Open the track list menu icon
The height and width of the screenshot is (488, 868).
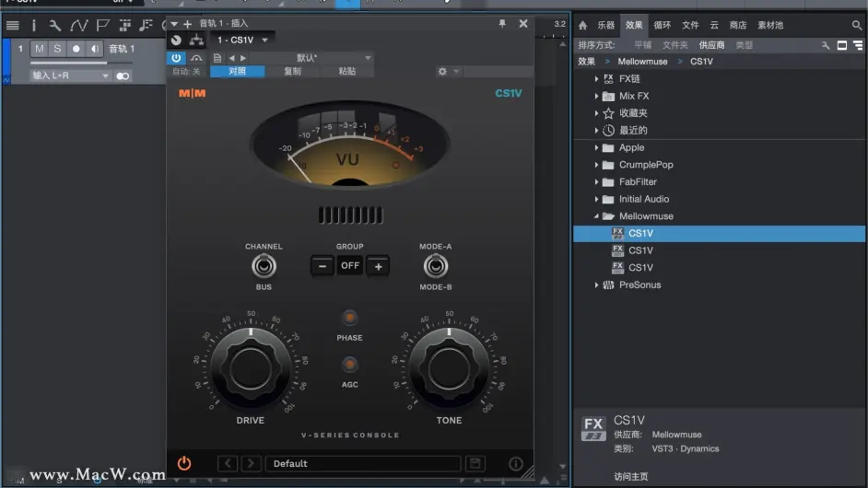(x=12, y=26)
